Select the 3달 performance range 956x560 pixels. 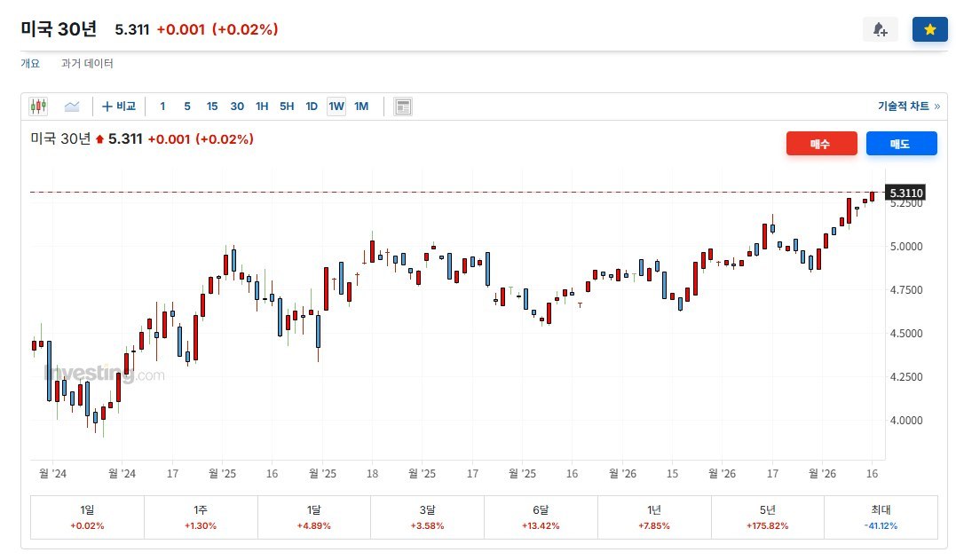(427, 517)
